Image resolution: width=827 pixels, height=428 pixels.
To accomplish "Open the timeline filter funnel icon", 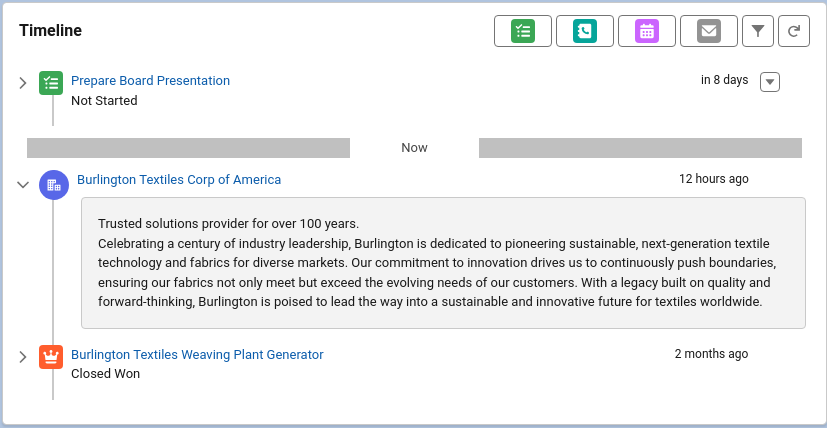I will pyautogui.click(x=758, y=31).
